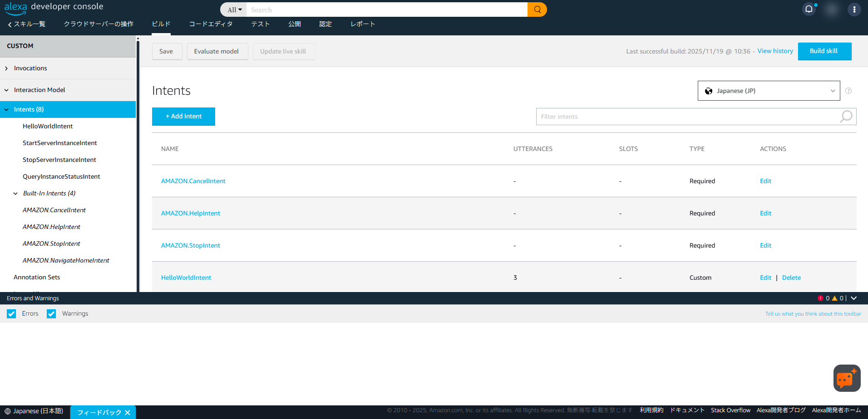Uncheck the Warnings filter

(x=51, y=313)
